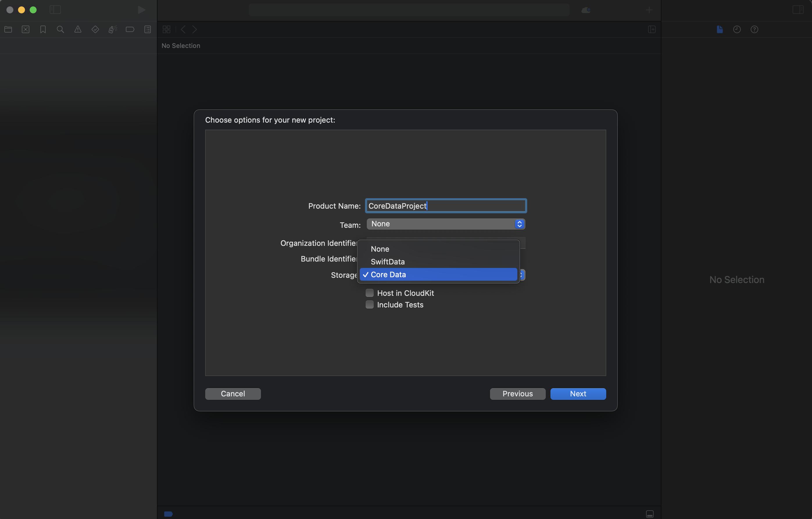The height and width of the screenshot is (519, 812).
Task: Open the Issue navigator warning icon
Action: tap(78, 29)
